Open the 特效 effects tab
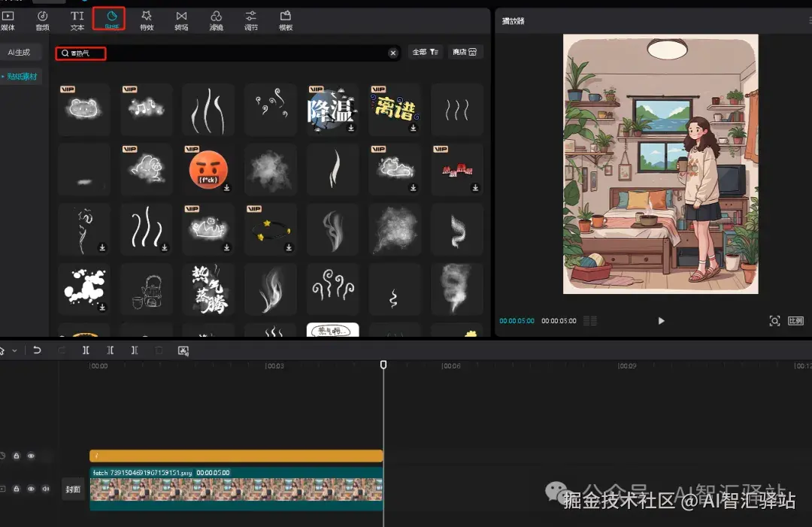 [147, 21]
